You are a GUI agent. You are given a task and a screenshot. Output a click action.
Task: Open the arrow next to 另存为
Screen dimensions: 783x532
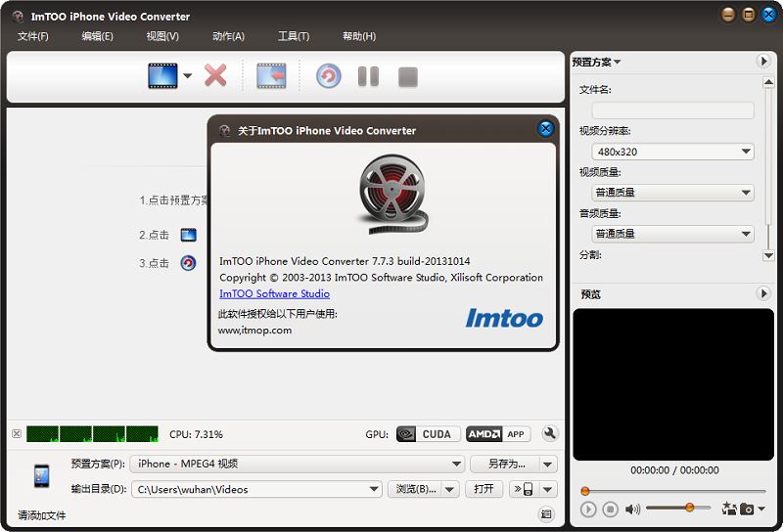548,465
